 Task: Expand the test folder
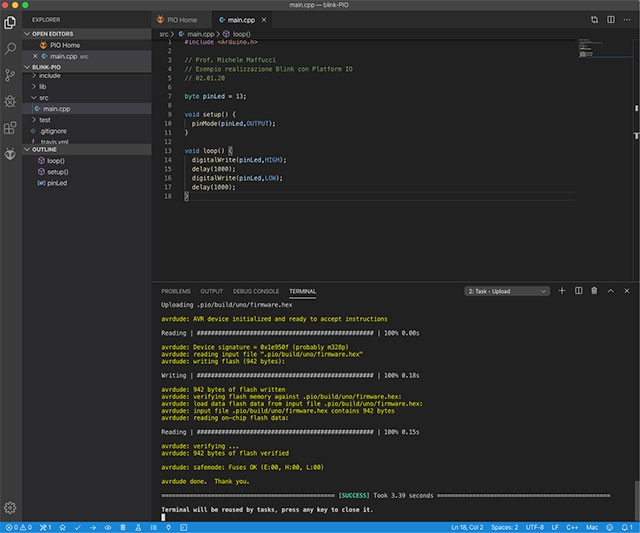click(x=45, y=119)
